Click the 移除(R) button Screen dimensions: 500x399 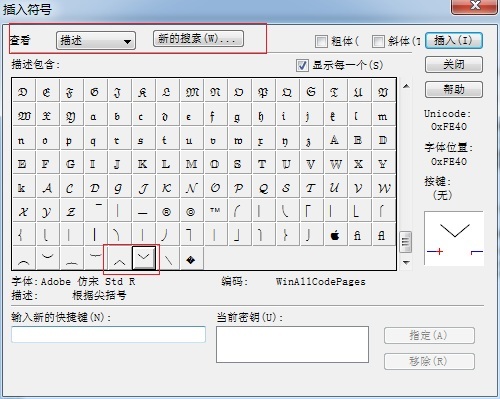tap(429, 361)
